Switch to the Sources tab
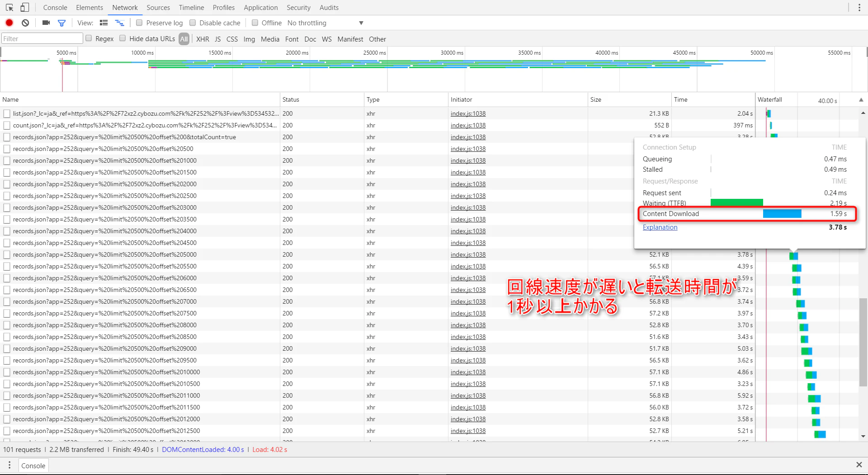Viewport: 868px width, 475px height. pos(158,8)
